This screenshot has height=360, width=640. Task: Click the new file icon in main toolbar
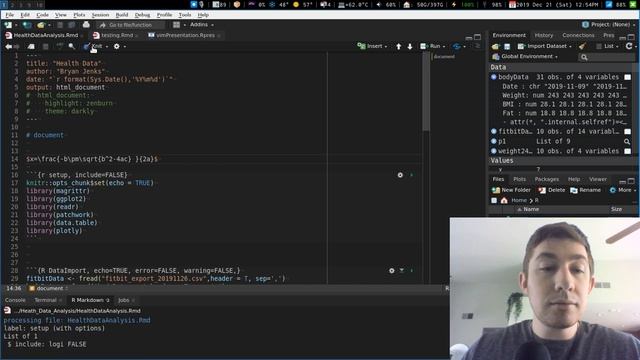[x=8, y=25]
